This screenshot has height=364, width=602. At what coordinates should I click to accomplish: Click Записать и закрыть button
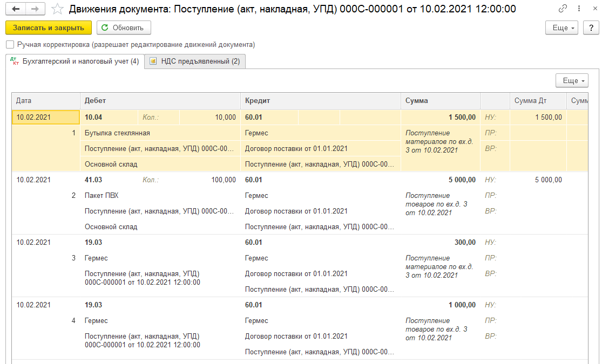pos(49,28)
